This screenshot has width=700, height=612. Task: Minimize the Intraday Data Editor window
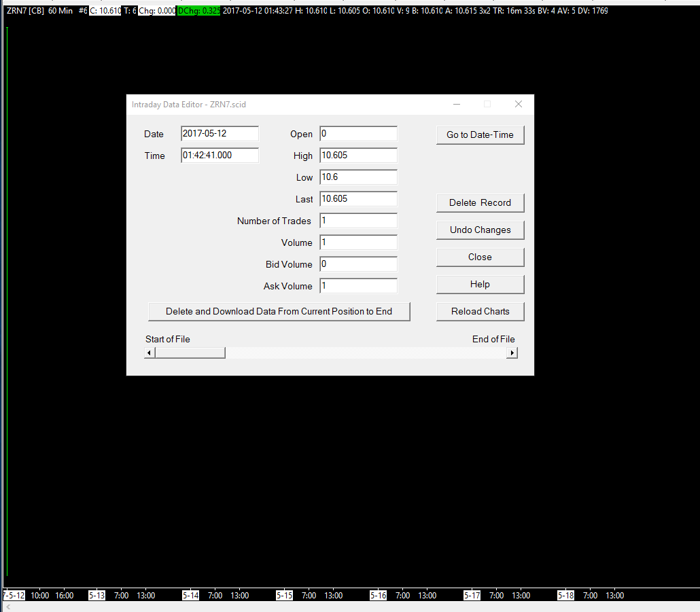tap(457, 104)
